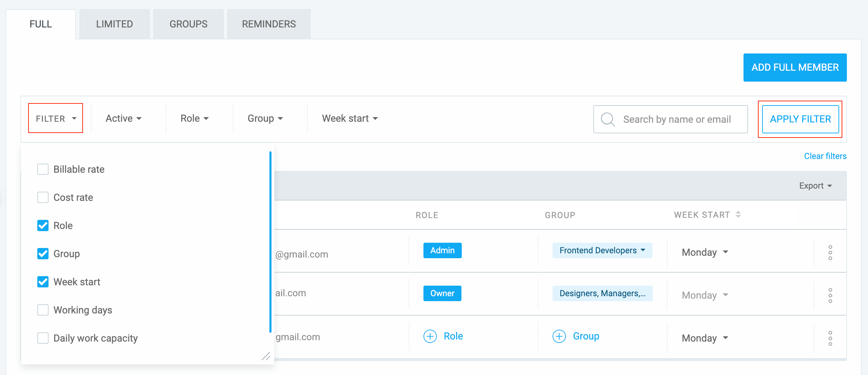
Task: Click the ADD FULL MEMBER button
Action: point(795,68)
